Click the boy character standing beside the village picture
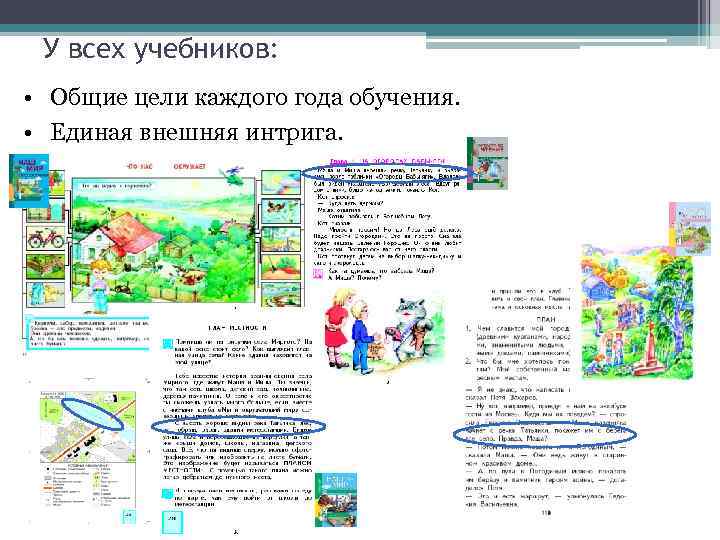Screen dimensions: 720x540 point(99,287)
